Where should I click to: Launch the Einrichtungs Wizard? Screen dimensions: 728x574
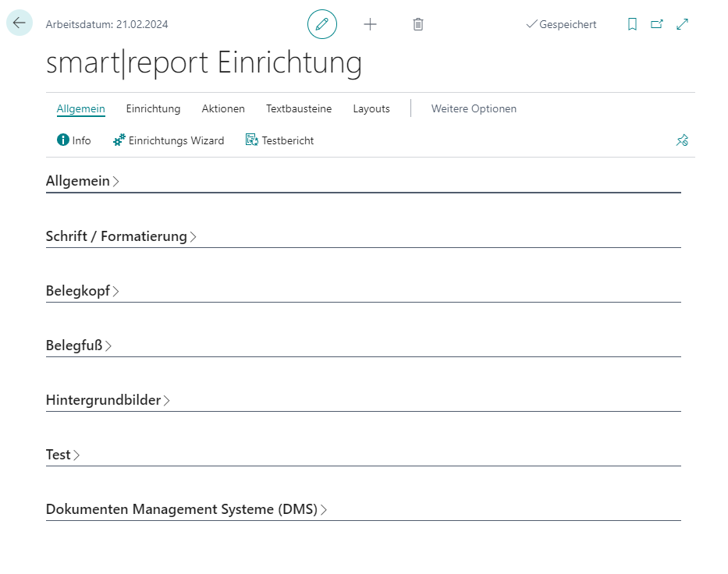click(x=169, y=140)
